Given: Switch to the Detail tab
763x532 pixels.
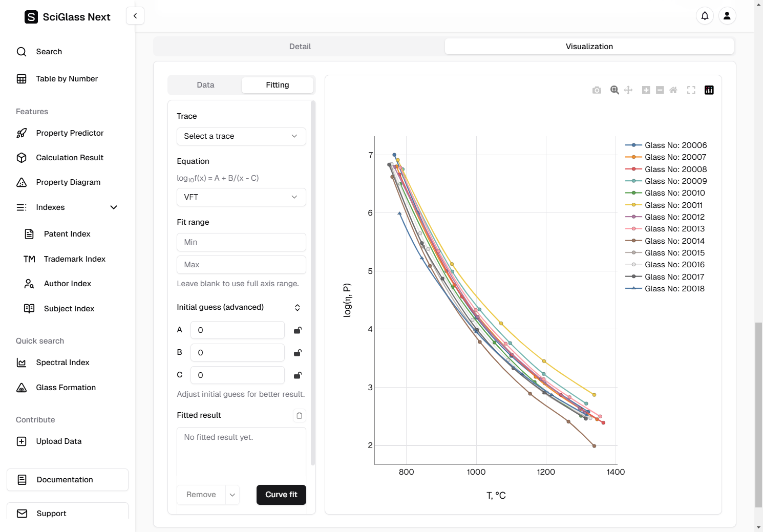Looking at the screenshot, I should (300, 47).
